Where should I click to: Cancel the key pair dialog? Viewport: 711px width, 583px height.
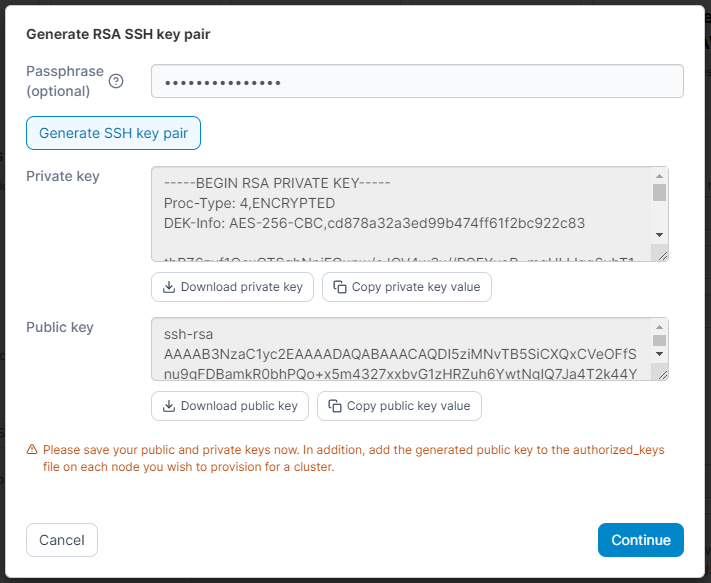[62, 540]
